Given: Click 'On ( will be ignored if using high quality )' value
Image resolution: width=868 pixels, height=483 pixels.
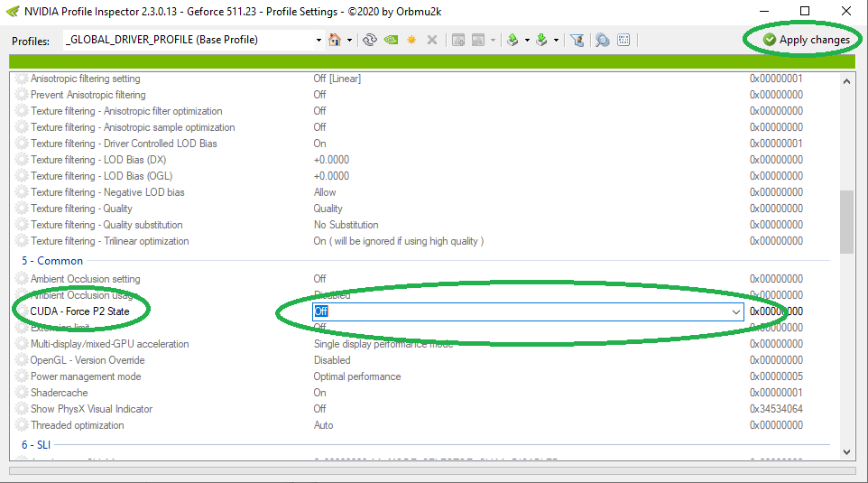Looking at the screenshot, I should 399,241.
